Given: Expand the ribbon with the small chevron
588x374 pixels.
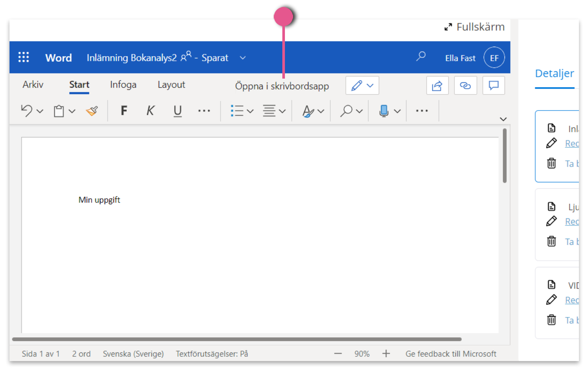Looking at the screenshot, I should pyautogui.click(x=503, y=119).
